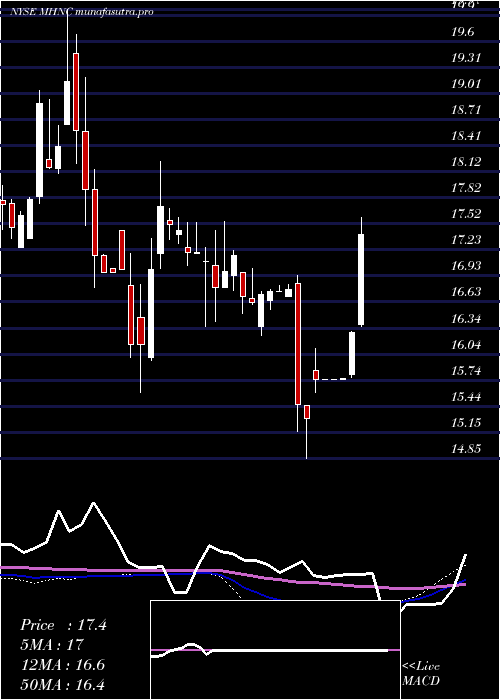This screenshot has height=700, width=500.
Task: Click the 18.71 price axis label
Action: (466, 109)
